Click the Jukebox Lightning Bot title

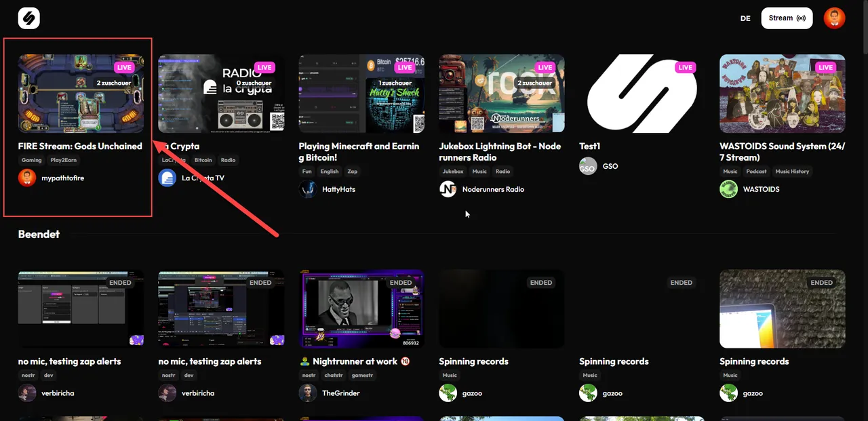click(500, 152)
